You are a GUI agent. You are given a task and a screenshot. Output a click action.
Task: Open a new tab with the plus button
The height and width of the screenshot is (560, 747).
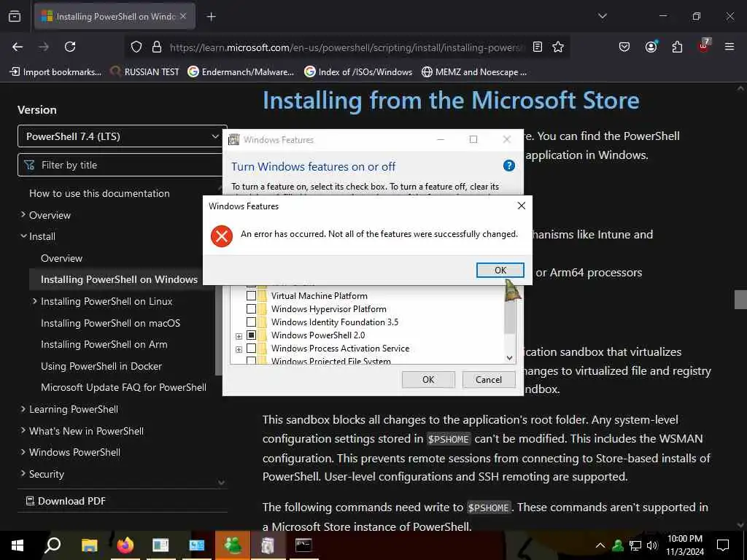coord(211,17)
